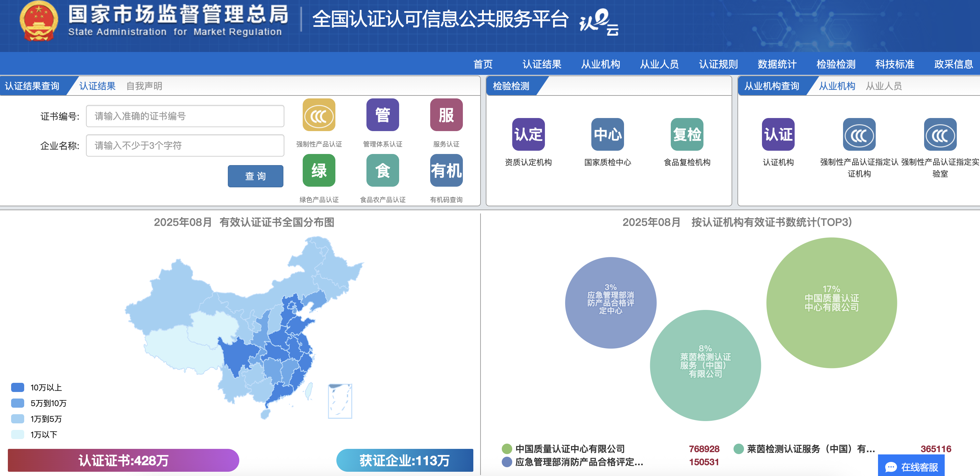The height and width of the screenshot is (476, 980).
Task: Click the 资质认定机构 认定 icon
Action: [x=529, y=135]
